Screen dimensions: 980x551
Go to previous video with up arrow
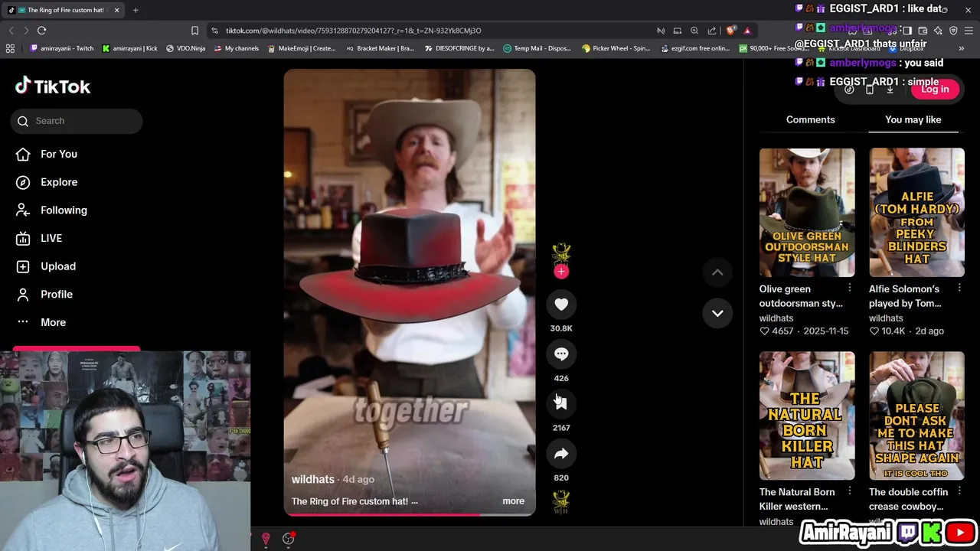pyautogui.click(x=717, y=272)
